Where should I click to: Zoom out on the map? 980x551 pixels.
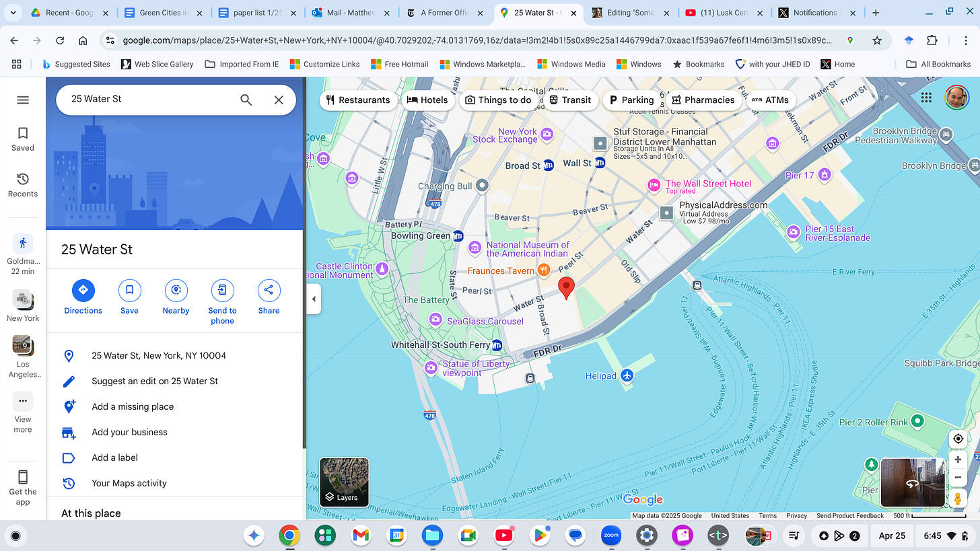[958, 478]
